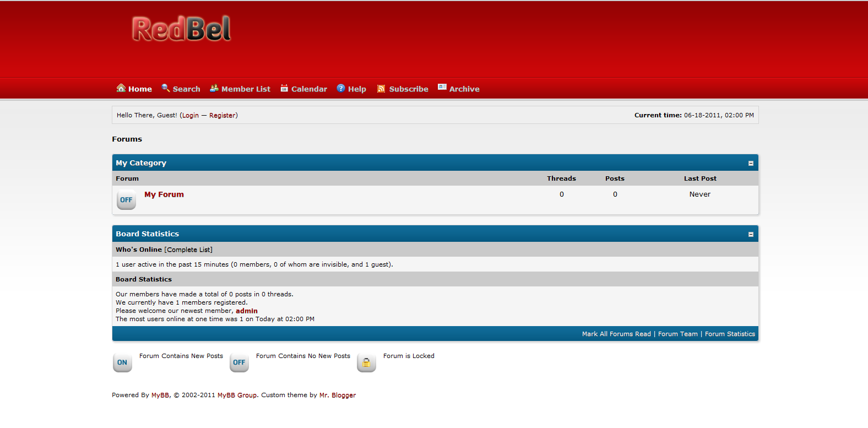
Task: Go to the Calendar menu item
Action: point(309,89)
